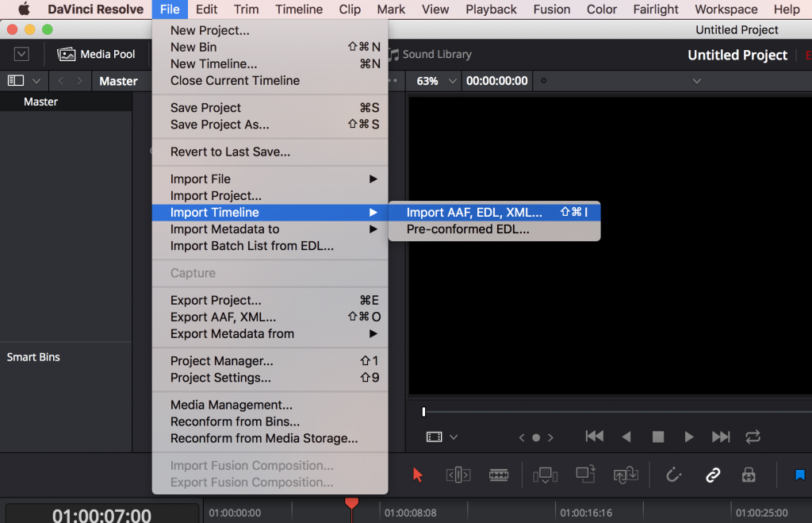The width and height of the screenshot is (812, 523).
Task: Stop viewer playback
Action: (657, 437)
